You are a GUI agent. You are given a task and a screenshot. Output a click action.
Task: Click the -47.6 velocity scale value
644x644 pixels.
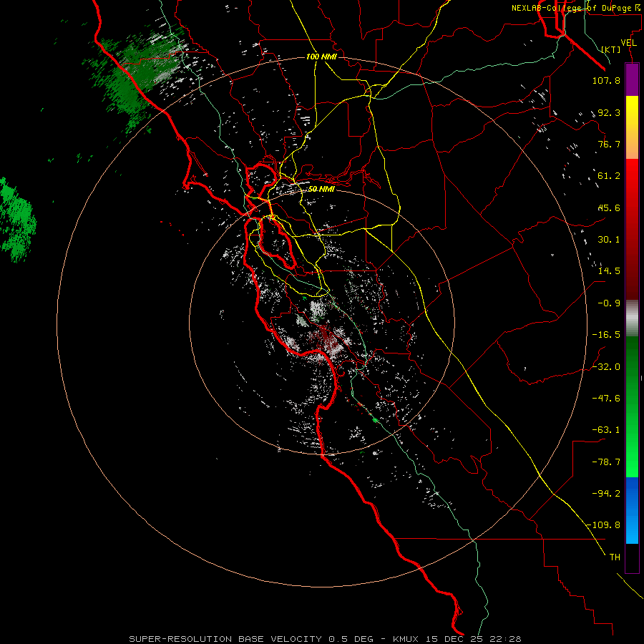[606, 399]
